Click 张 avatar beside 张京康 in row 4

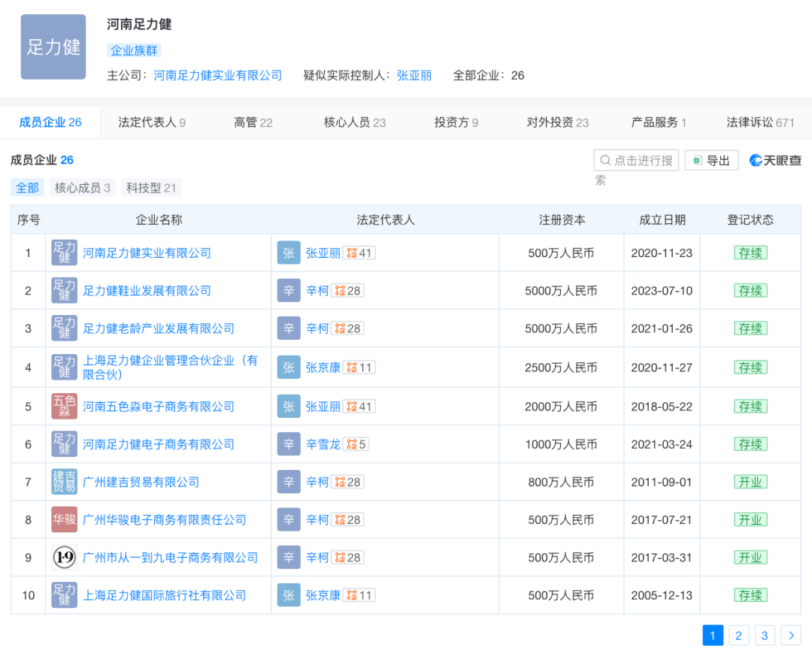tap(289, 367)
